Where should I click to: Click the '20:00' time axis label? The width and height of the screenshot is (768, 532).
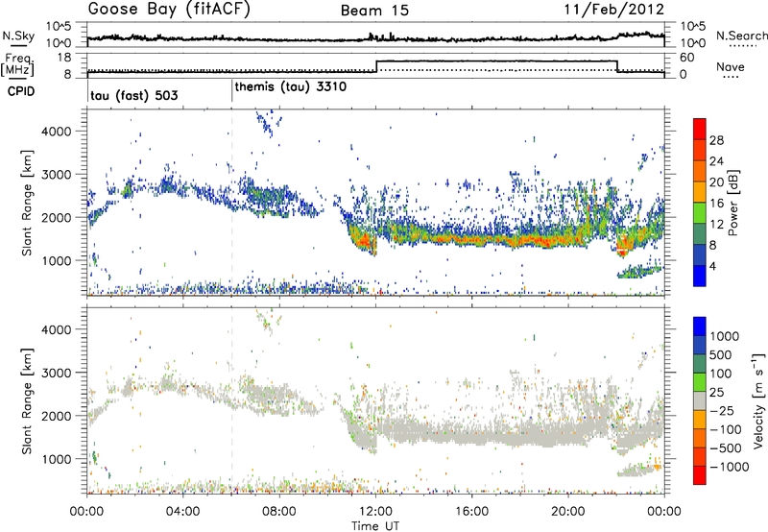568,512
